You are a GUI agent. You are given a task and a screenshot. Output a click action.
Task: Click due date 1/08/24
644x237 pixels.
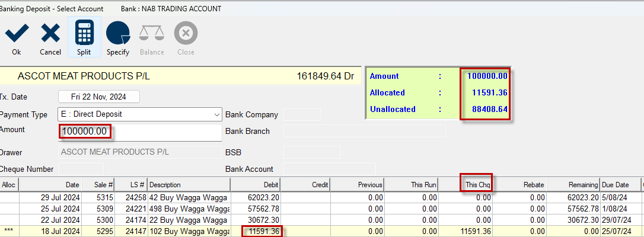click(615, 209)
